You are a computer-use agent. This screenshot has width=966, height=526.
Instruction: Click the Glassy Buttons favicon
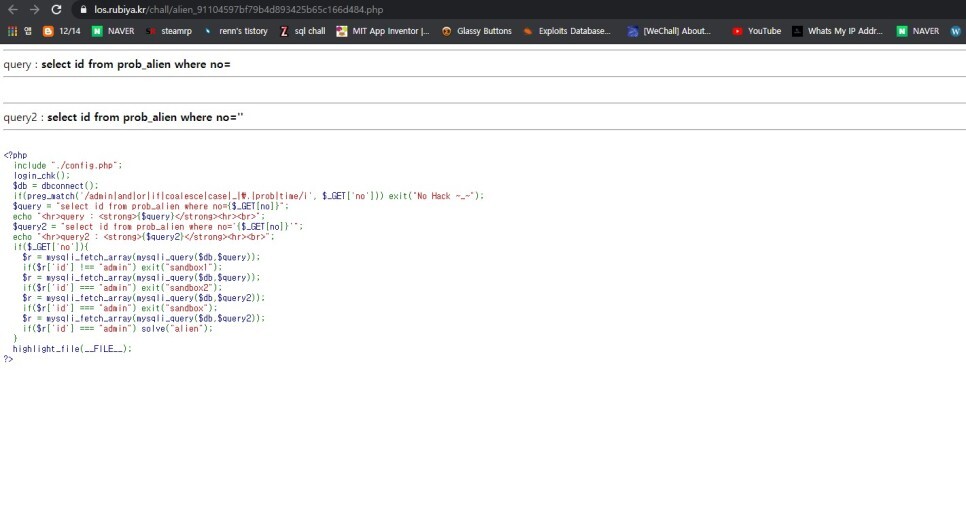click(x=447, y=31)
